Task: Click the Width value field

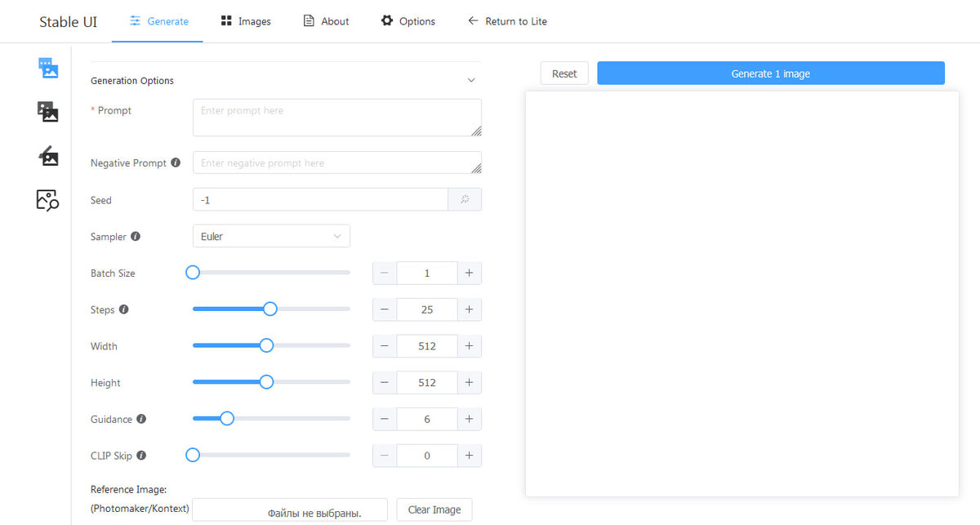Action: point(427,346)
